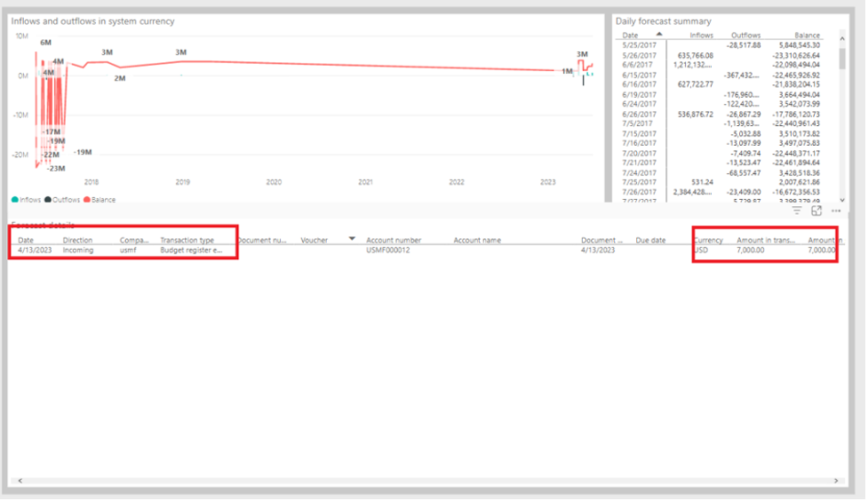Sort by Transaction type column header
Image resolution: width=868 pixels, height=501 pixels.
pos(187,240)
